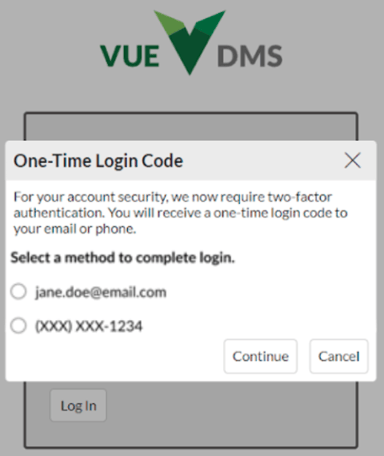Click the green V emblem in logo

point(190,42)
